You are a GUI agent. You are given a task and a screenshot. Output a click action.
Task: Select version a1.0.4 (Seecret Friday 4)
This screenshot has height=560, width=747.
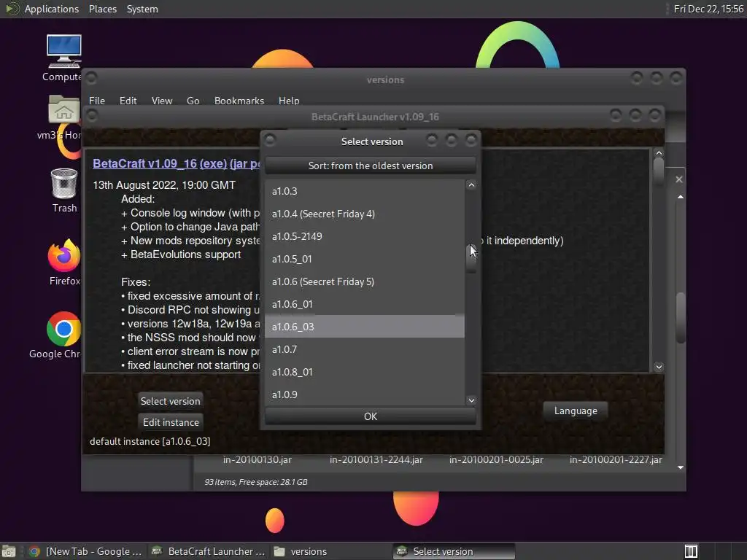tap(365, 214)
